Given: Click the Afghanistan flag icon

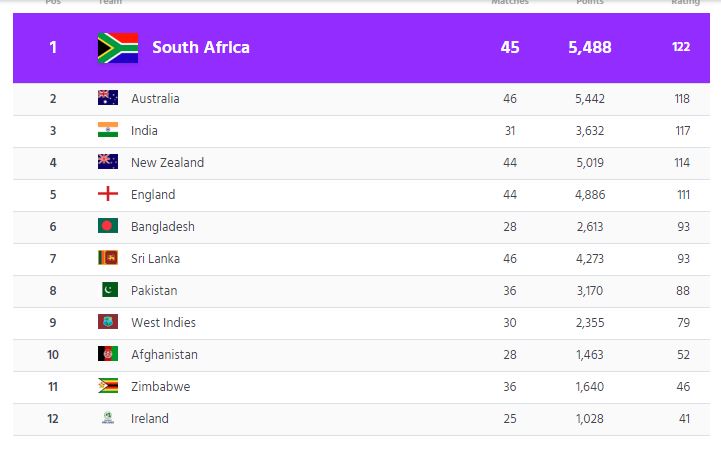Looking at the screenshot, I should (108, 354).
